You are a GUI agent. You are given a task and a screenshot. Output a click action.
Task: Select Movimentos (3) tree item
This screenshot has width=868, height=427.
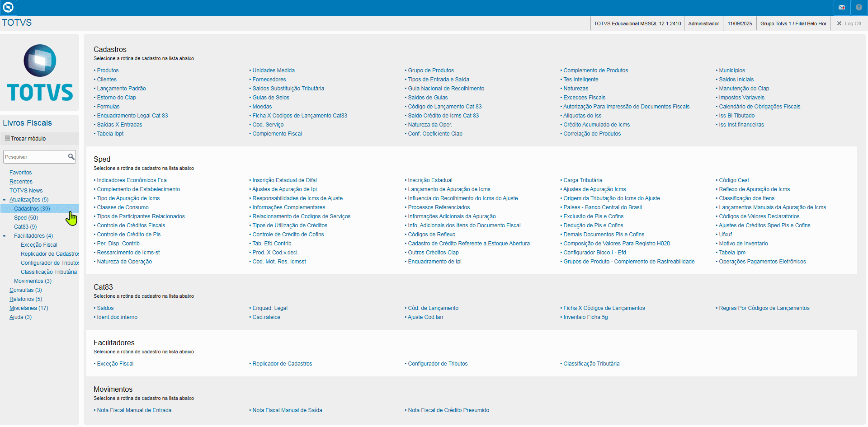click(x=33, y=281)
